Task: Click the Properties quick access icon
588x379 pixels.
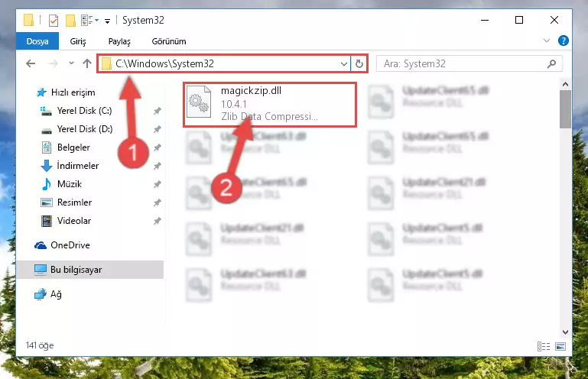Action: (54, 20)
